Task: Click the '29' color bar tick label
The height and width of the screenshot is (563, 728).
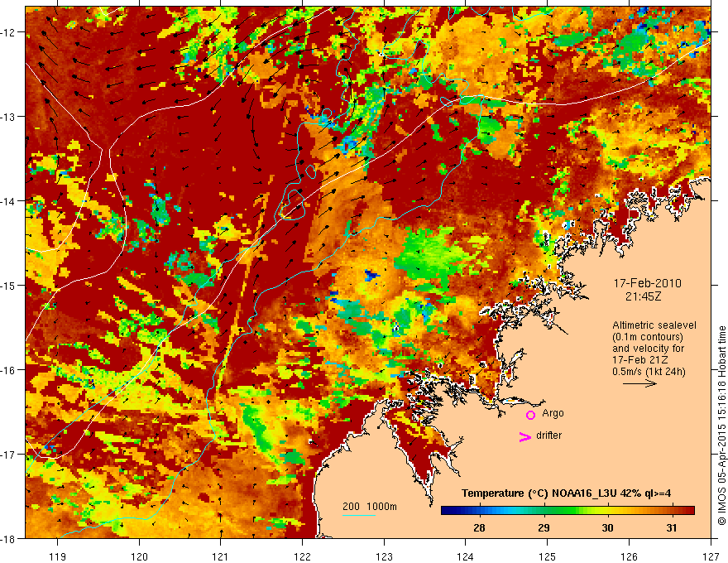Action: point(544,527)
